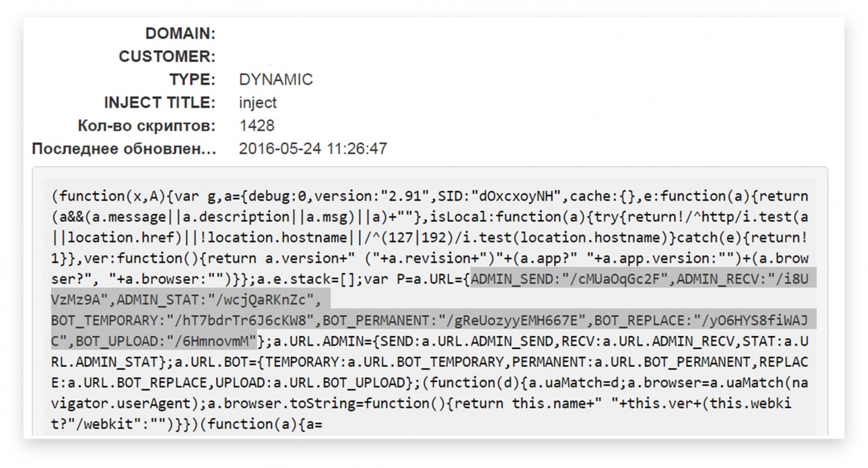868x468 pixels.
Task: Click the DOMAIN: field label
Action: [x=180, y=34]
